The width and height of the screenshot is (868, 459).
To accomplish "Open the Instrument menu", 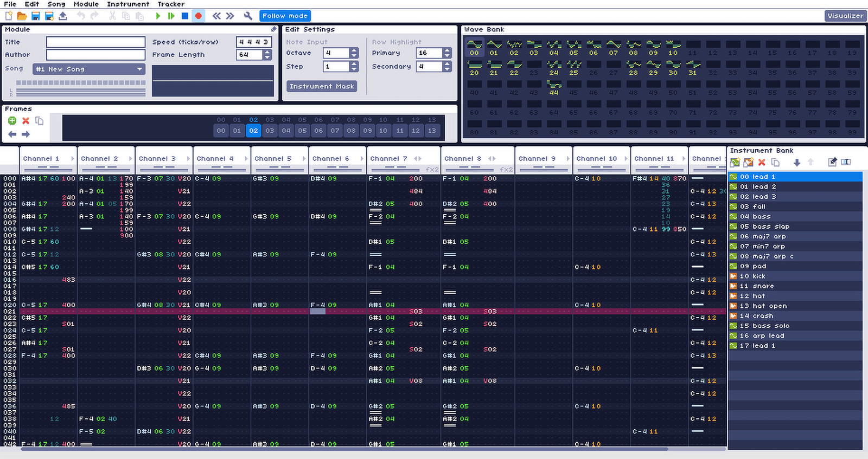I will point(128,4).
